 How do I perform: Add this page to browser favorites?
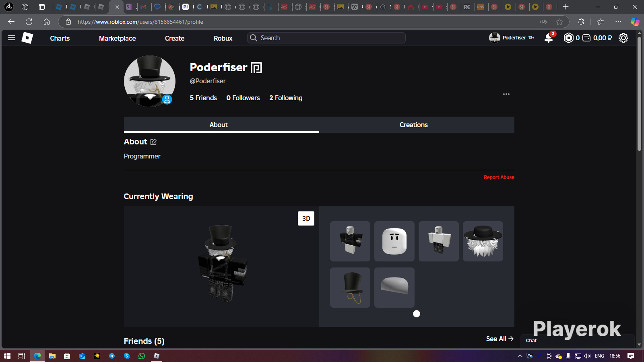pos(559,22)
